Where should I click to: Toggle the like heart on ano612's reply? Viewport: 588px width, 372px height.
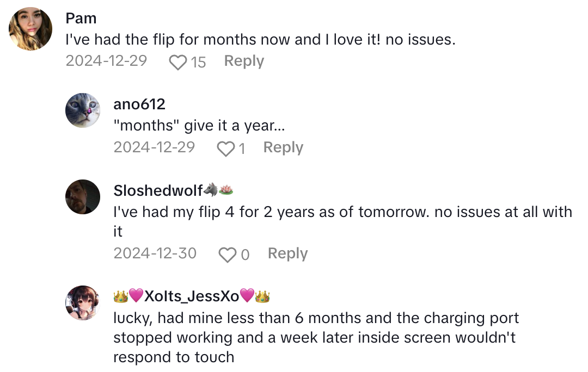pyautogui.click(x=225, y=148)
